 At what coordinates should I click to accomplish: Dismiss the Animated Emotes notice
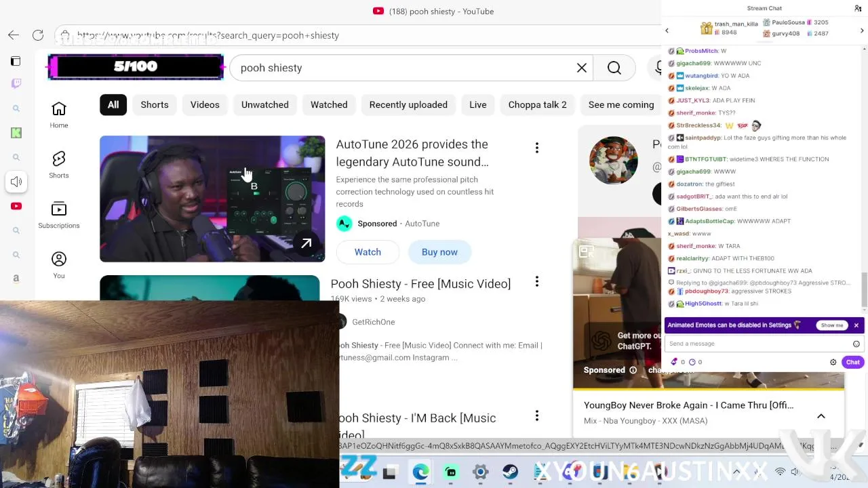pos(856,325)
